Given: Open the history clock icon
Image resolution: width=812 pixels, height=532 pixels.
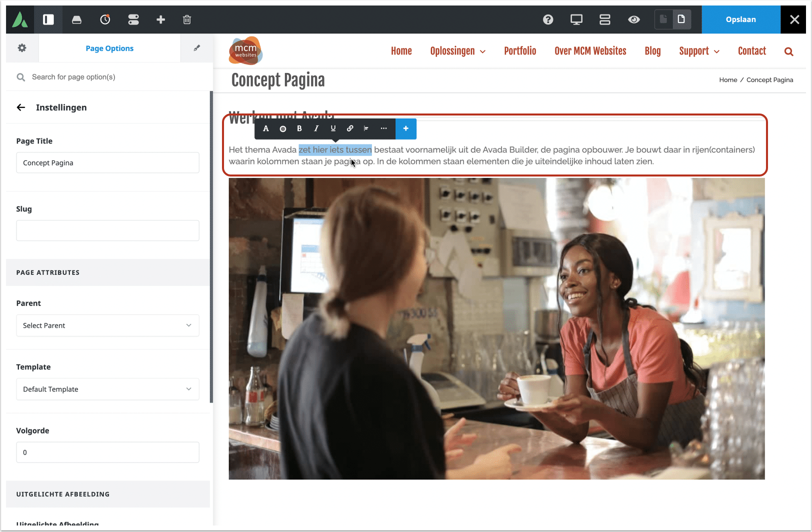Looking at the screenshot, I should [x=105, y=19].
